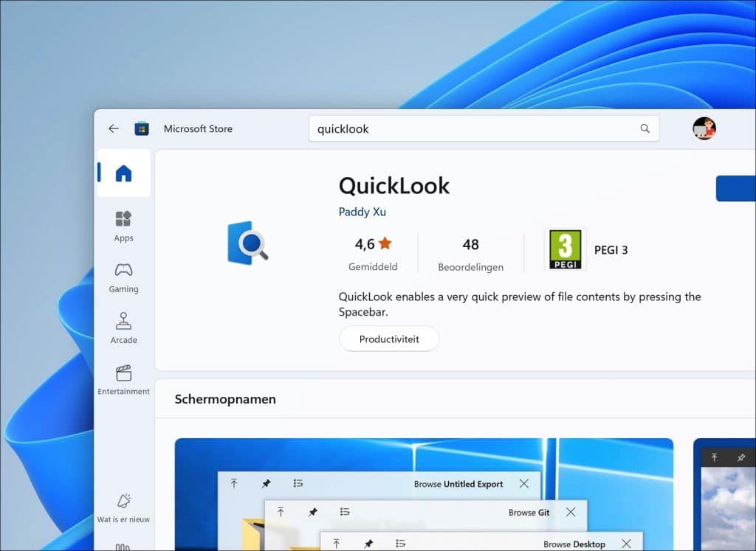The image size is (756, 551).
Task: Open the Entertainment section
Action: 123,380
